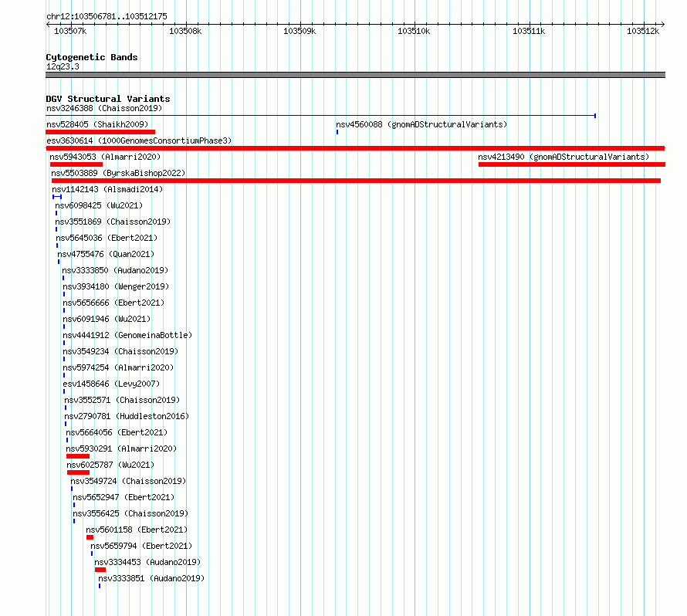Select the red bar under nsv5943053
This screenshot has width=687, height=616.
click(76, 164)
